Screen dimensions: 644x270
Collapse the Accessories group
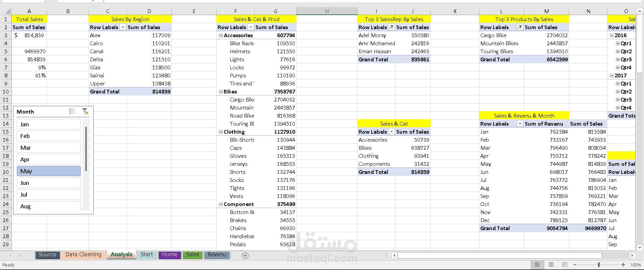tap(221, 35)
